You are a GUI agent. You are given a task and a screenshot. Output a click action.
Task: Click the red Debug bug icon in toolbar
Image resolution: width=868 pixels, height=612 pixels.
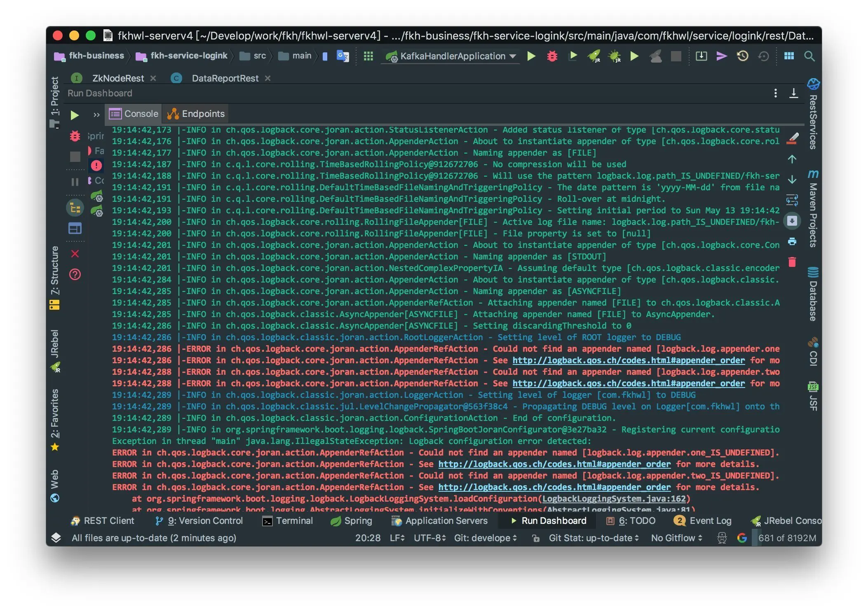(552, 56)
